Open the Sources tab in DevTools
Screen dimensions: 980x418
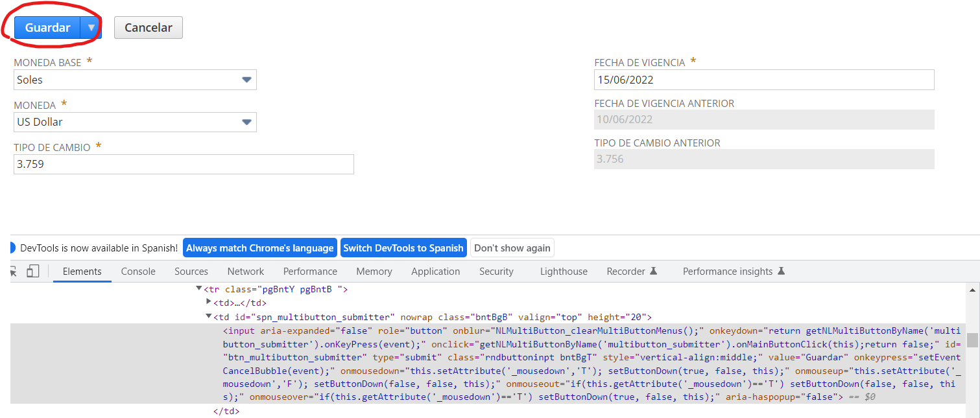click(191, 272)
